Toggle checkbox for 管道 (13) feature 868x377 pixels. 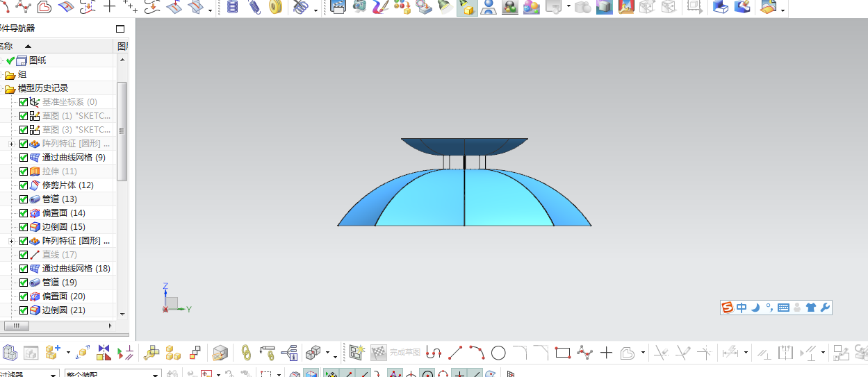click(x=24, y=199)
